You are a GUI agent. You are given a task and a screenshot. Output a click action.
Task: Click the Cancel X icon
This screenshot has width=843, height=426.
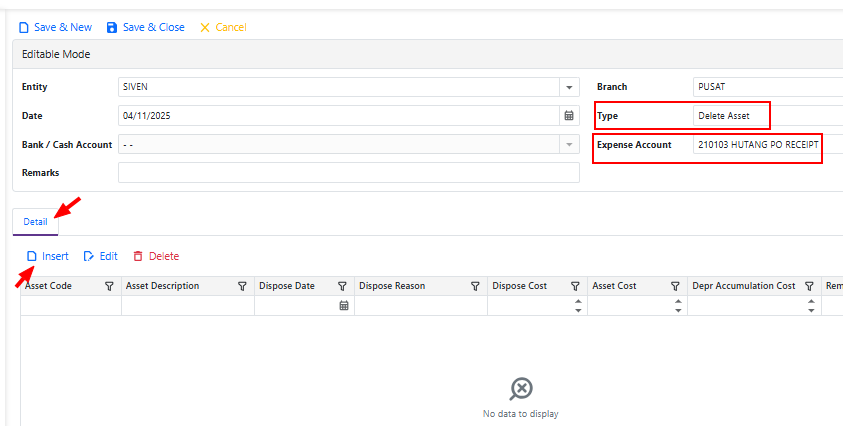tap(205, 27)
